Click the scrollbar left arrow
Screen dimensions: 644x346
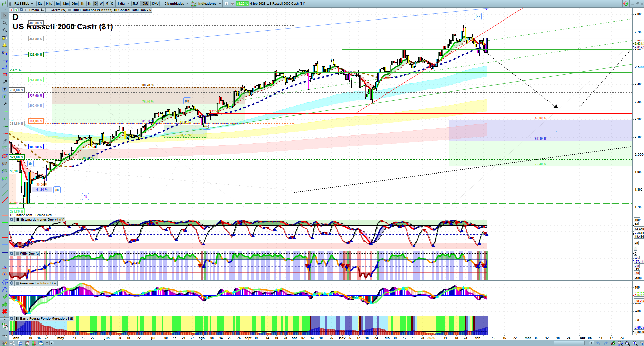point(51,343)
